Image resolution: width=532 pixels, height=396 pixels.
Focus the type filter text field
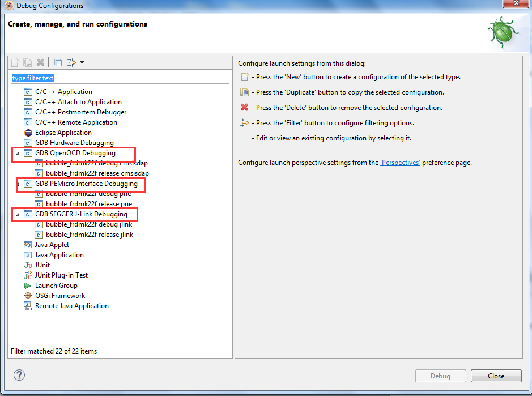120,78
